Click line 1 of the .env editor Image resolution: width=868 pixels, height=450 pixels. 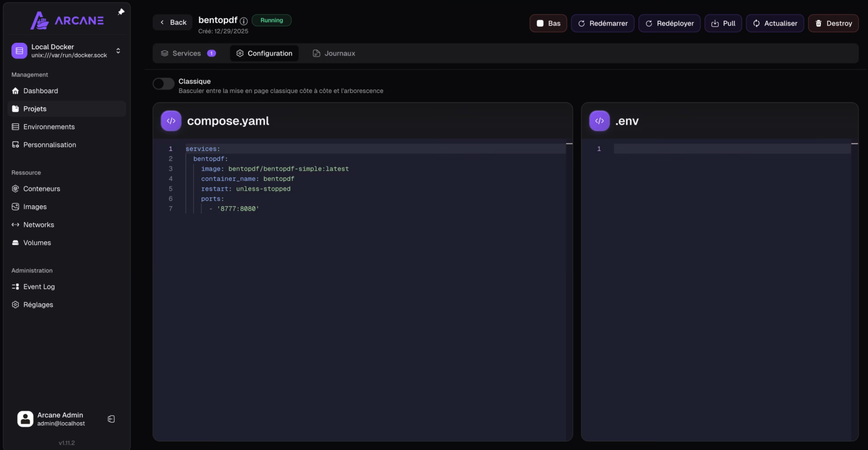click(731, 149)
